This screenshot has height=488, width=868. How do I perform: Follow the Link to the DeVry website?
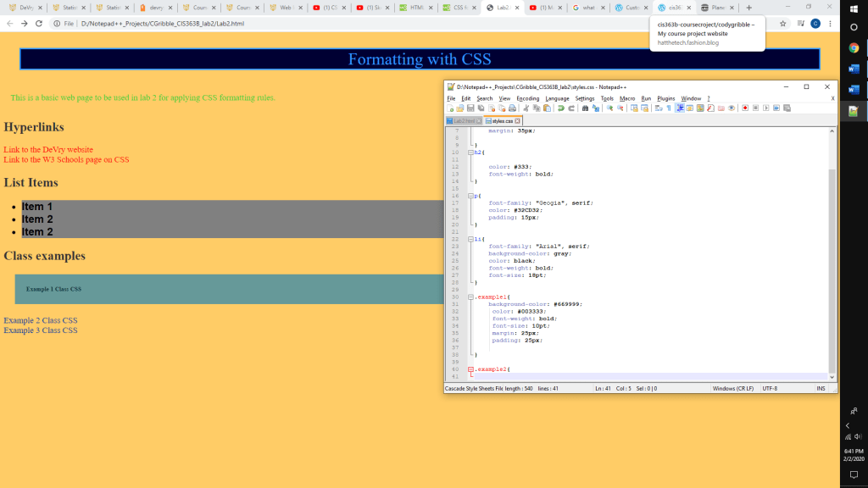point(48,149)
